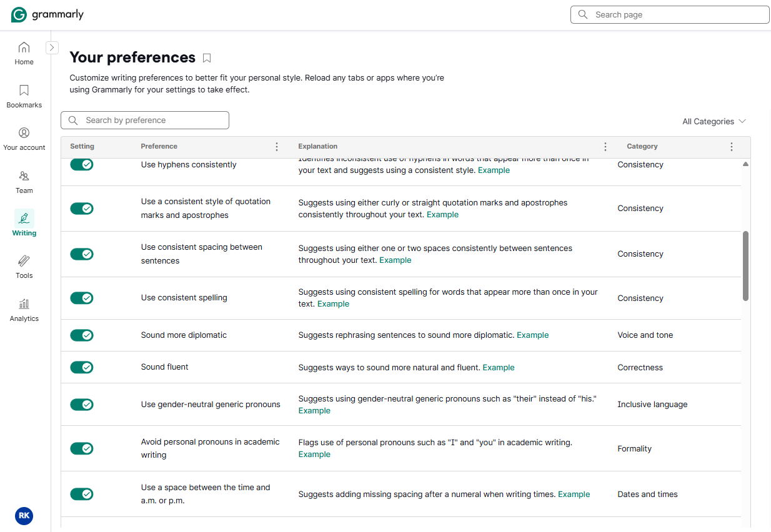Click Example link for consistent spelling

point(333,304)
